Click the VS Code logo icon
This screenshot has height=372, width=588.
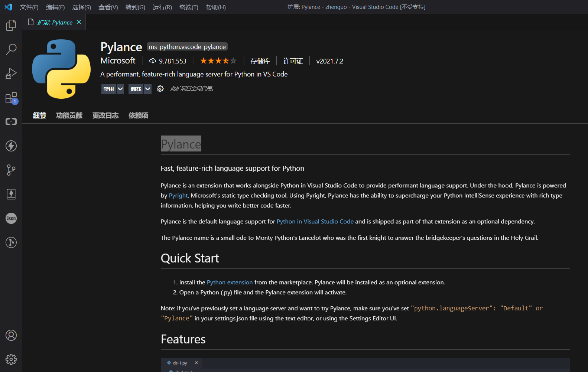(x=8, y=7)
